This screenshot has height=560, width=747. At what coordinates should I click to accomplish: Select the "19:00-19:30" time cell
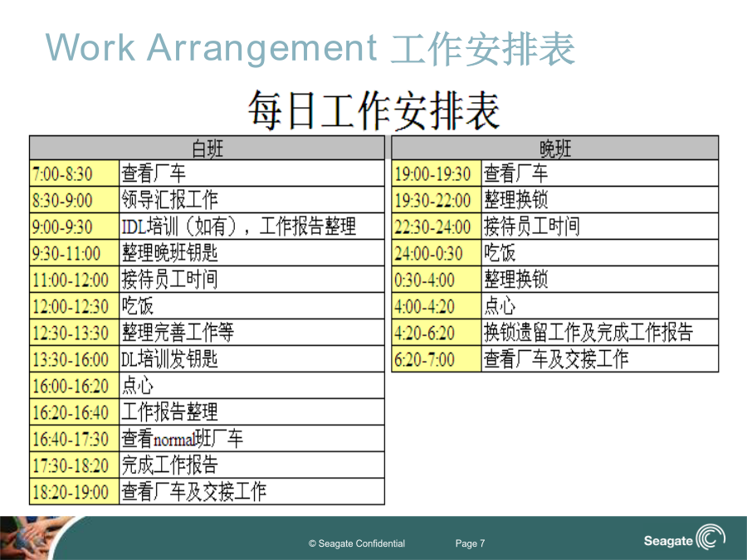pyautogui.click(x=437, y=173)
